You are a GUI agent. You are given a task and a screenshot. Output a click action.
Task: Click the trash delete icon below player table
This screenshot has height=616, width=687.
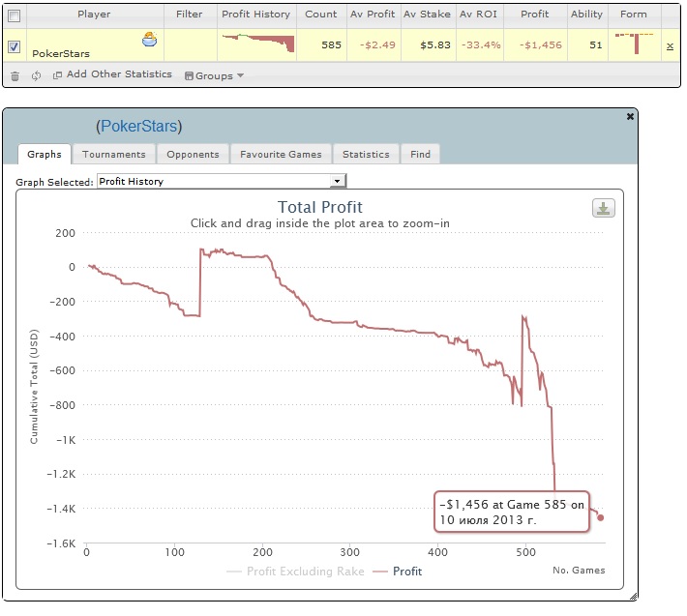click(15, 75)
